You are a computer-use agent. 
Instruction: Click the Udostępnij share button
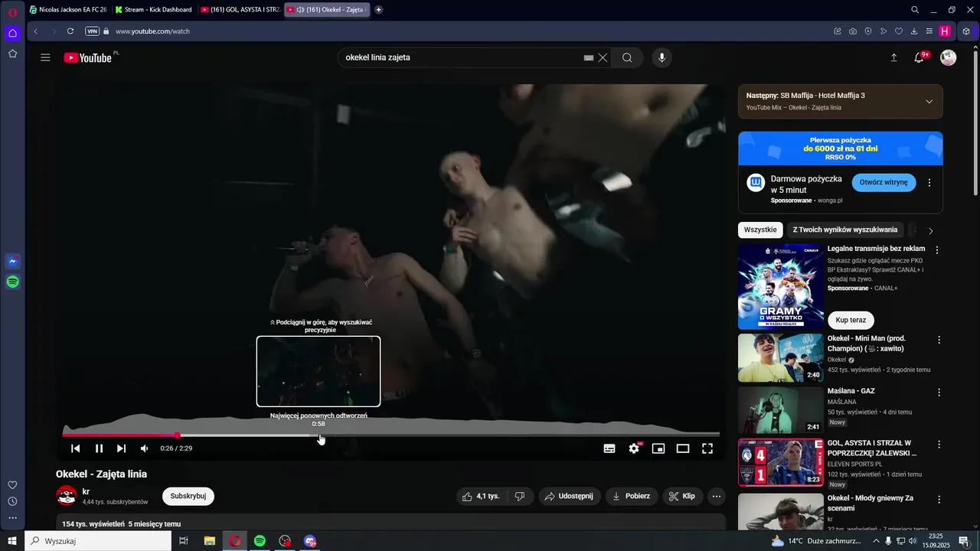point(569,496)
